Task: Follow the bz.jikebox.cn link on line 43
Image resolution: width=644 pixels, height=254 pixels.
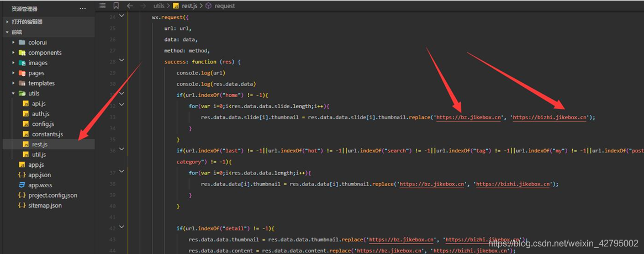Action: coord(402,240)
